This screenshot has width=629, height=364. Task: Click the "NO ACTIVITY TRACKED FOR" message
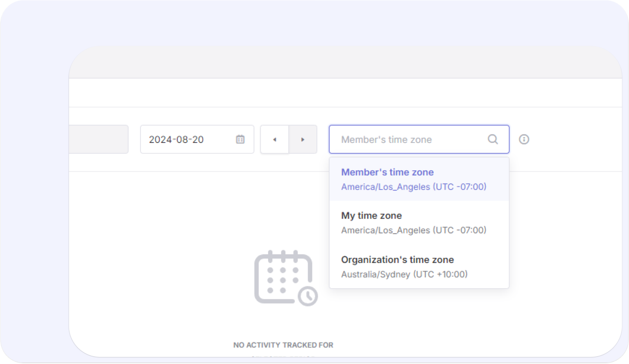(x=283, y=345)
